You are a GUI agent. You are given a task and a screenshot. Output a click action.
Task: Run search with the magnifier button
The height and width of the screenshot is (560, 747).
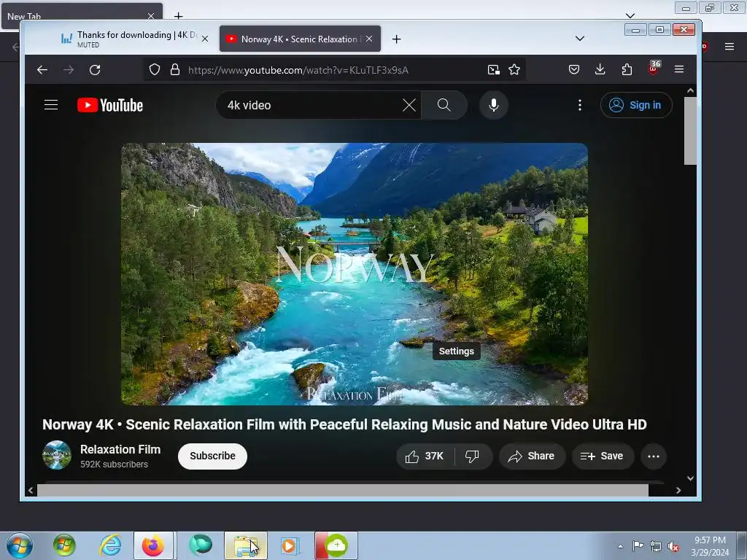click(x=444, y=105)
